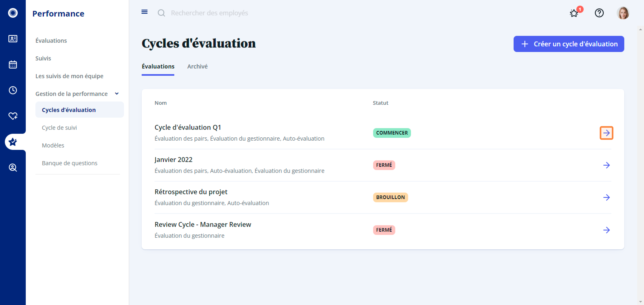This screenshot has height=305, width=644.
Task: Open the heart-plus benefits icon
Action: point(13,116)
